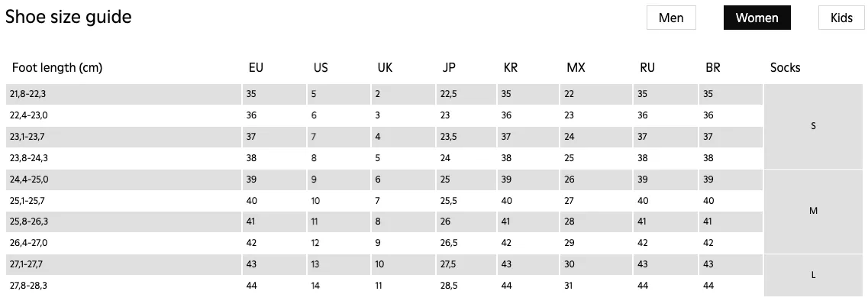
Task: Select JP value 28,5 in last row
Action: coord(448,286)
